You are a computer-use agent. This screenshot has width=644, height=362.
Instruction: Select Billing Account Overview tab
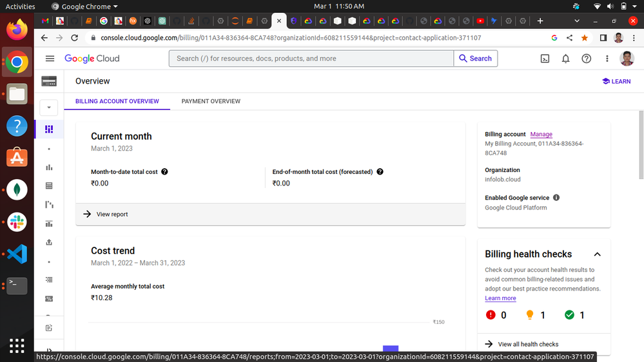pos(117,101)
